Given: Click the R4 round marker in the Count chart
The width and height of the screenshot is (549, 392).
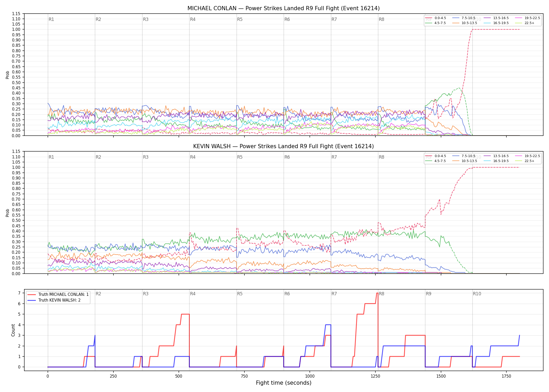Looking at the screenshot, I should 193,294.
